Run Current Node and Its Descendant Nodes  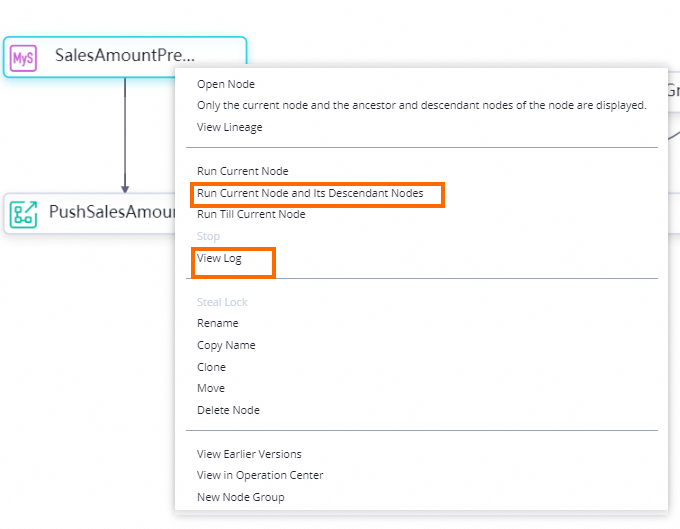310,193
